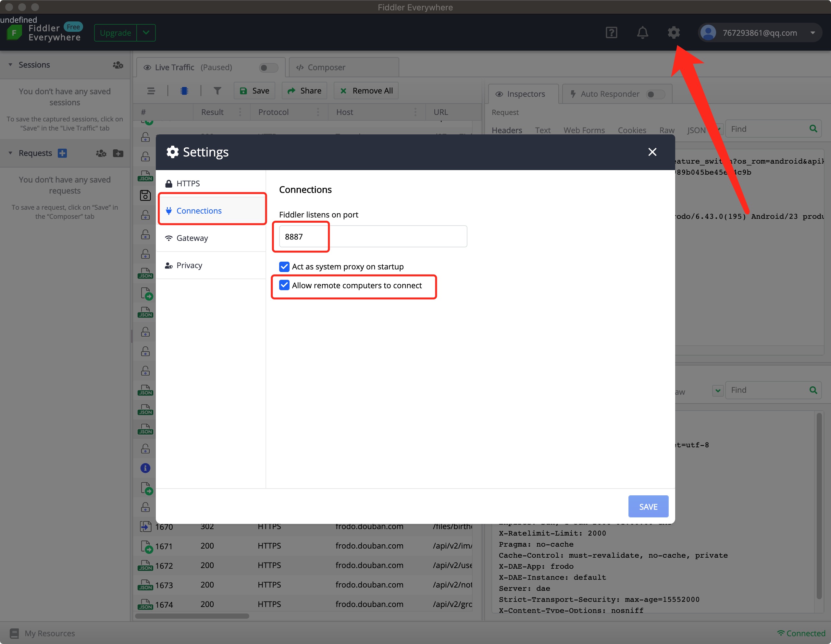
Task: Open the user account dropdown
Action: [812, 33]
